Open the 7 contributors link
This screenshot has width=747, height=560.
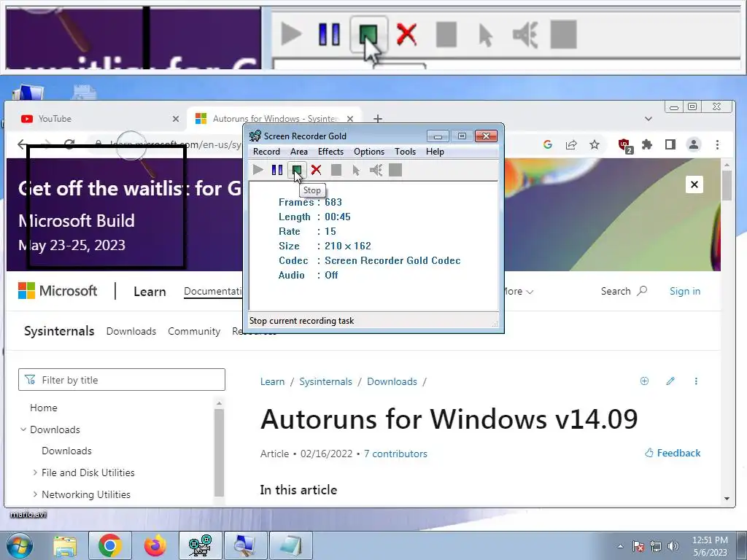(x=395, y=454)
